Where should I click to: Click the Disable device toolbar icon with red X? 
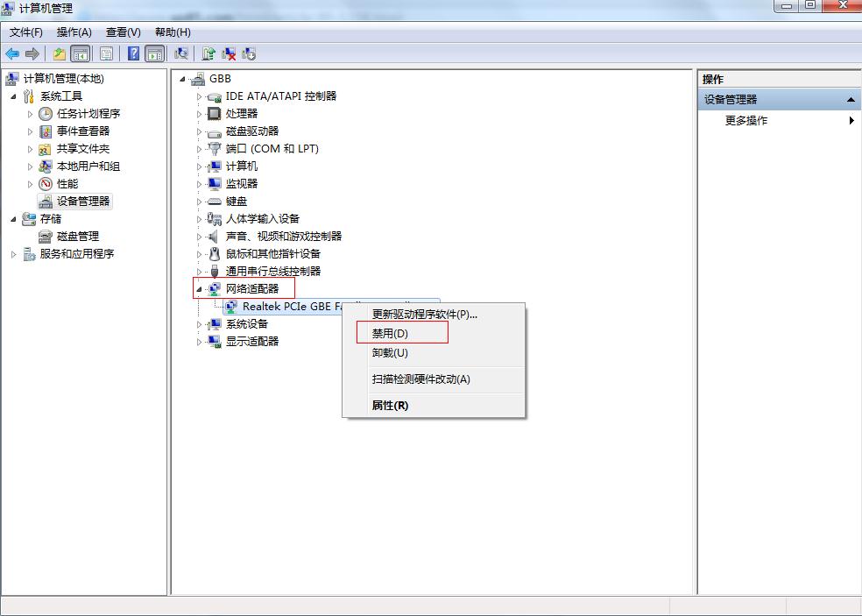(x=229, y=53)
